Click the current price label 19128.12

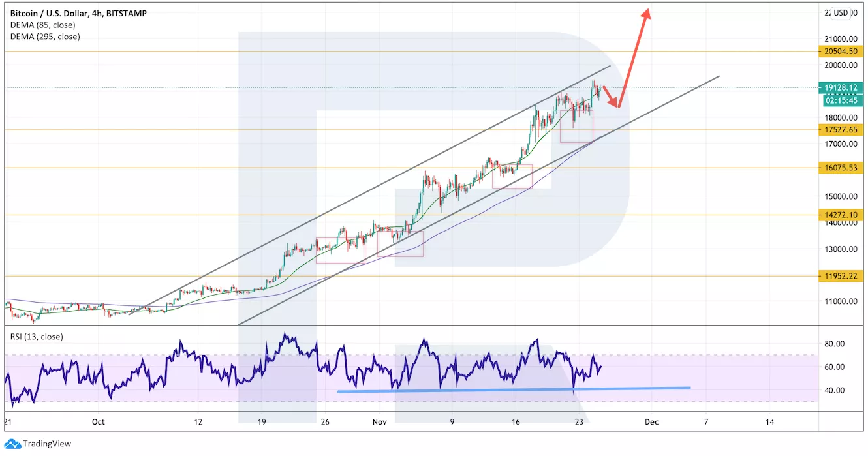(x=841, y=87)
